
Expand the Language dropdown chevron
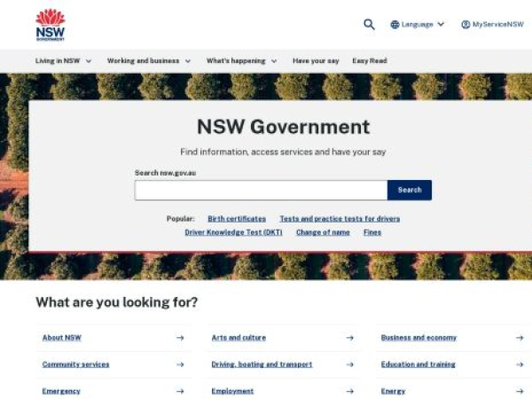click(x=441, y=25)
